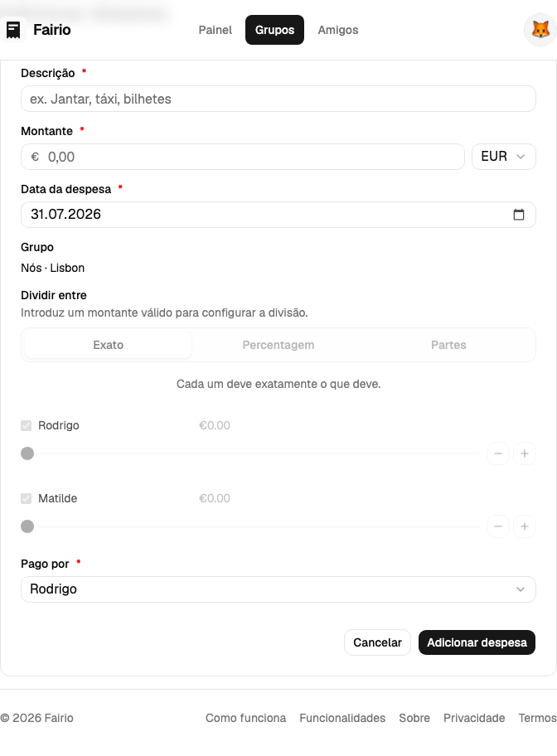
Task: Open the EUR currency dropdown
Action: [x=503, y=157]
